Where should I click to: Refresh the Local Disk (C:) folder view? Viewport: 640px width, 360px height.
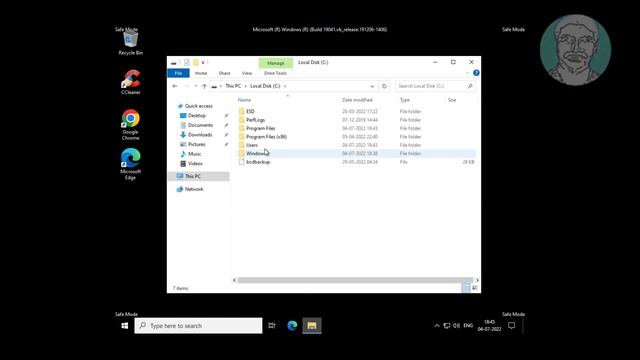384,86
